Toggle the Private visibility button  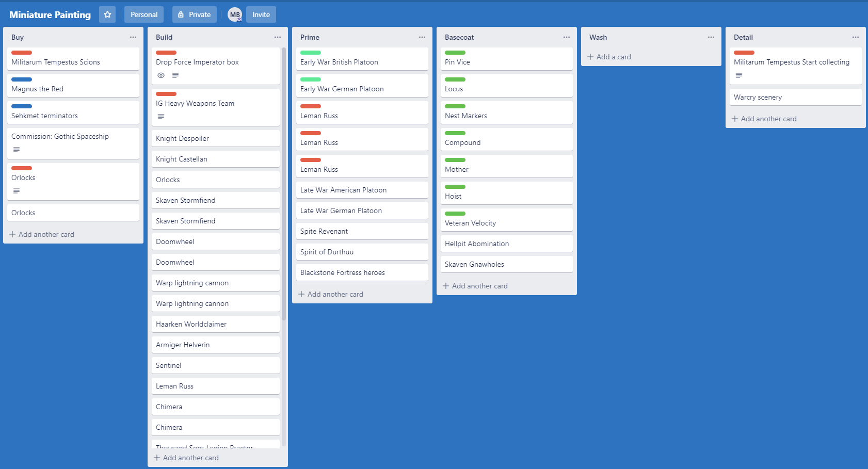point(195,14)
